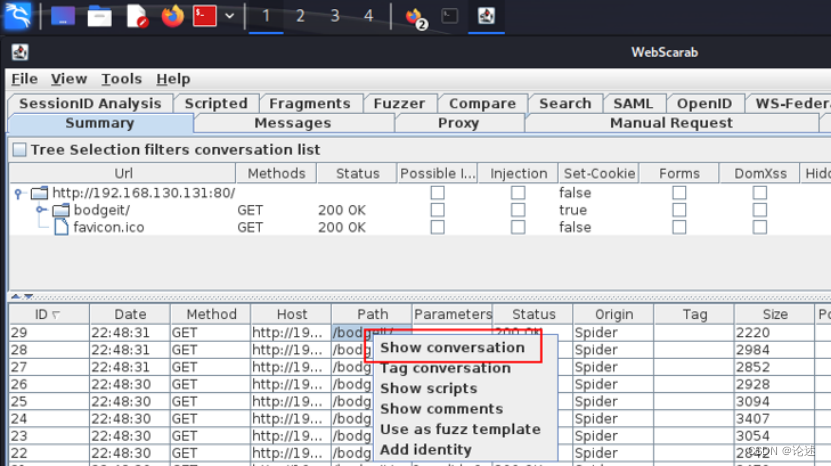The image size is (831, 466).
Task: Enable Tree Selection filters conversation list
Action: point(19,150)
